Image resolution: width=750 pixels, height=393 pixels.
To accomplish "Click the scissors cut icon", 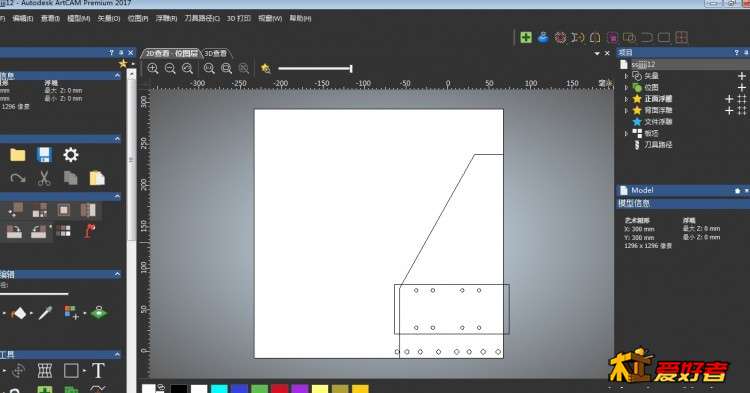I will click(44, 178).
